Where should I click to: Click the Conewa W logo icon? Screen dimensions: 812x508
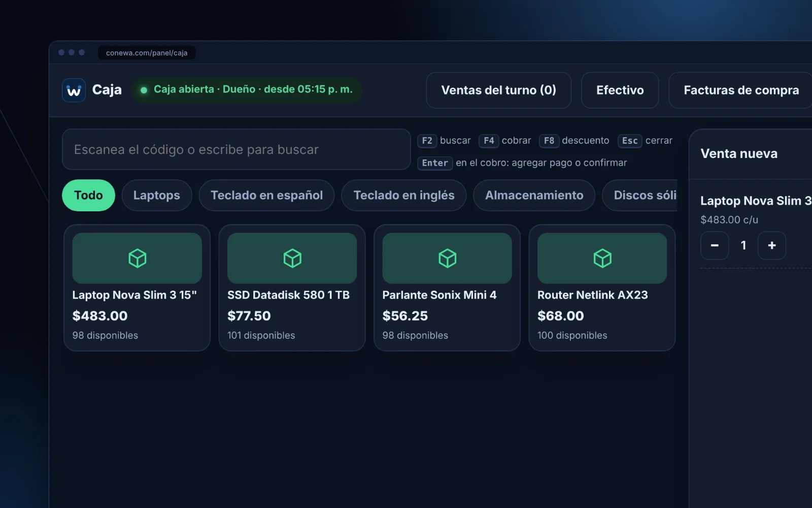click(74, 90)
